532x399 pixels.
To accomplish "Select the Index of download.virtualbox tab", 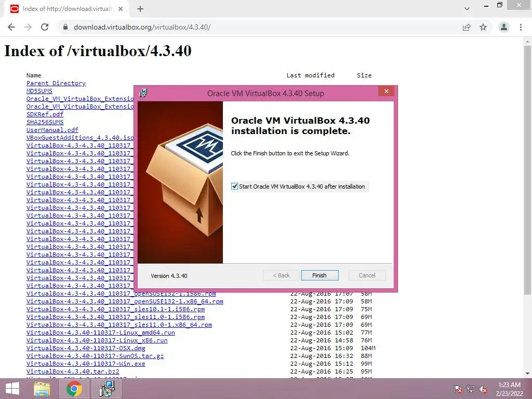I will pos(66,9).
